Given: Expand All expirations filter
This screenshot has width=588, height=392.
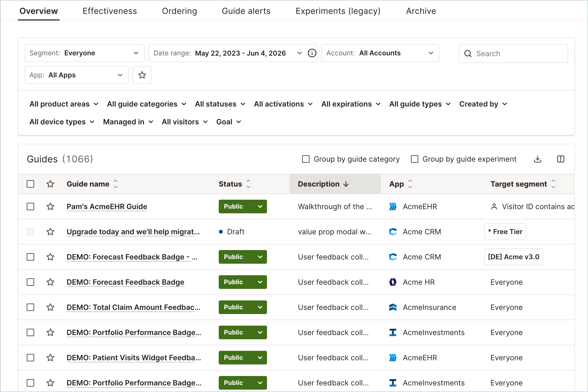Looking at the screenshot, I should [x=351, y=104].
